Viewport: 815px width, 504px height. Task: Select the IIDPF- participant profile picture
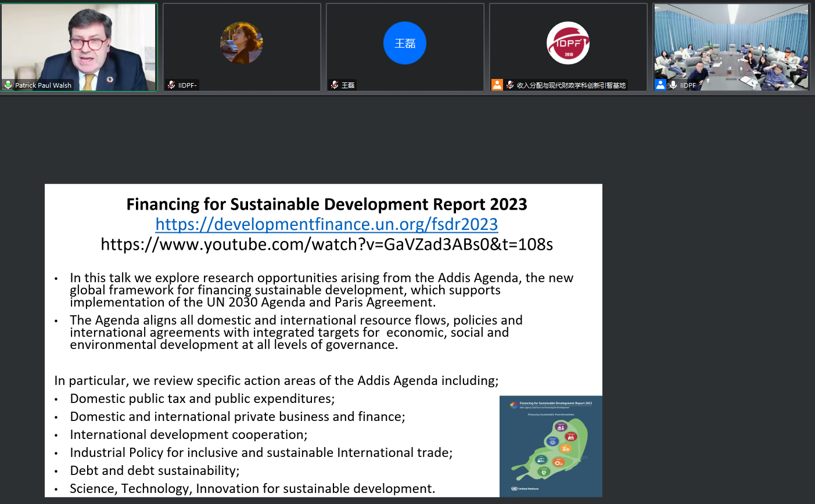pyautogui.click(x=242, y=43)
